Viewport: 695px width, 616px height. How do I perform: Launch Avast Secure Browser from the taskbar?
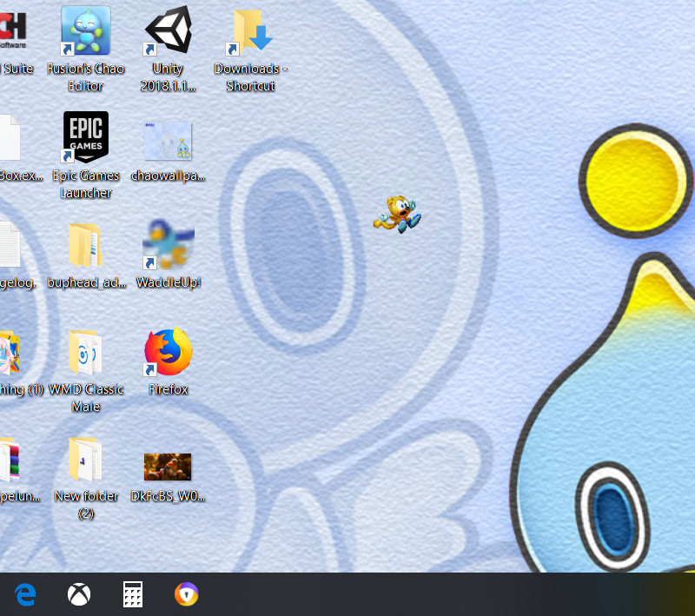(186, 594)
